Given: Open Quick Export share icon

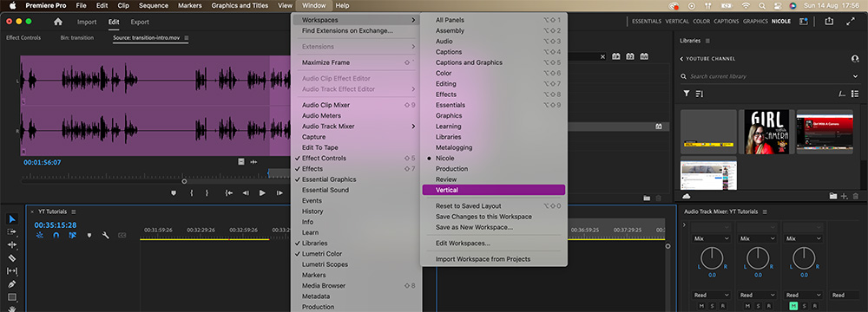Looking at the screenshot, I should coord(829,21).
